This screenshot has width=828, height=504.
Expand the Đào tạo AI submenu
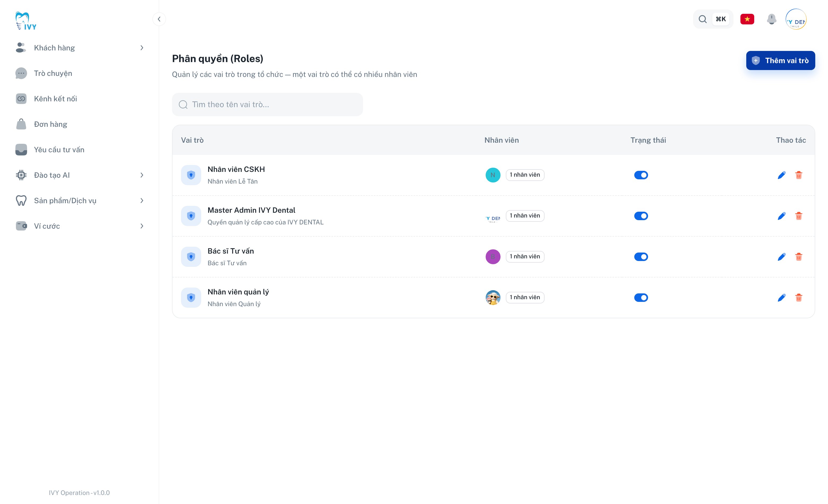(x=142, y=175)
